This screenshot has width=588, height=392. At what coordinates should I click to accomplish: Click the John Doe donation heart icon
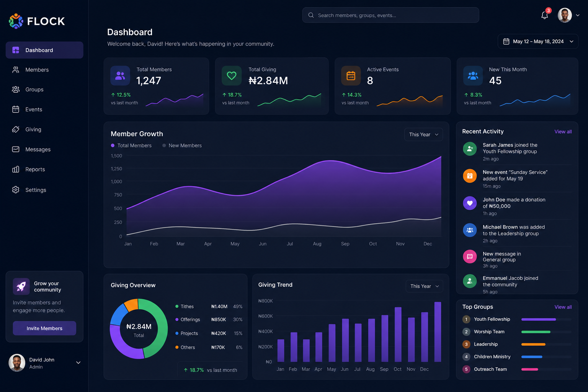point(470,203)
